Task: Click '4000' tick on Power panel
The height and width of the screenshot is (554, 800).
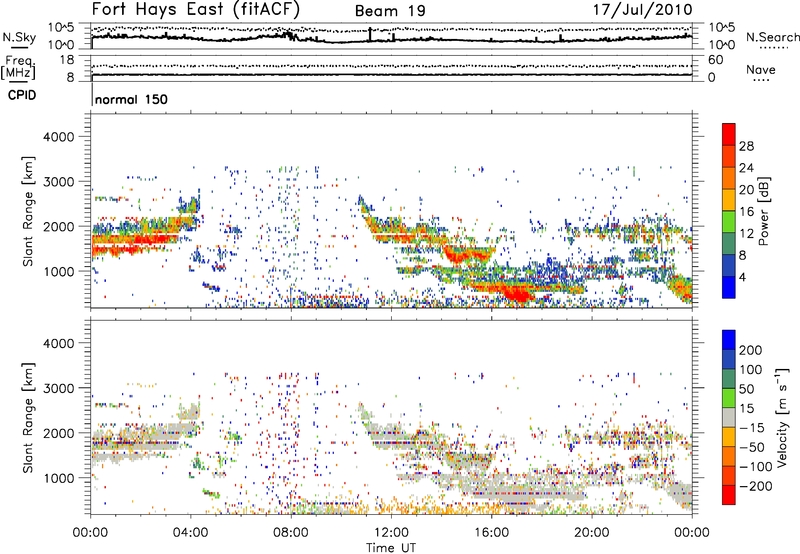Action: pyautogui.click(x=59, y=137)
